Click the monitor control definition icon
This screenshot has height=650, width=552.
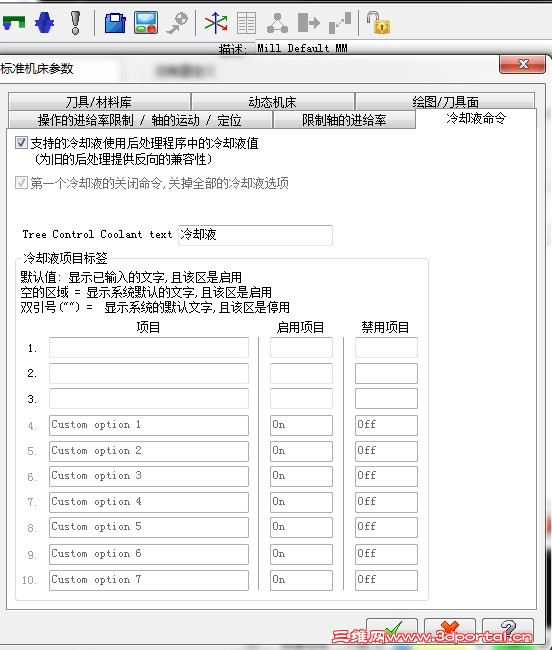(x=146, y=22)
